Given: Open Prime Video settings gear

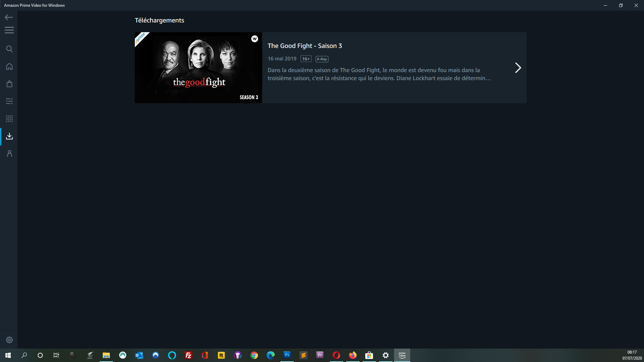Looking at the screenshot, I should click(x=9, y=340).
